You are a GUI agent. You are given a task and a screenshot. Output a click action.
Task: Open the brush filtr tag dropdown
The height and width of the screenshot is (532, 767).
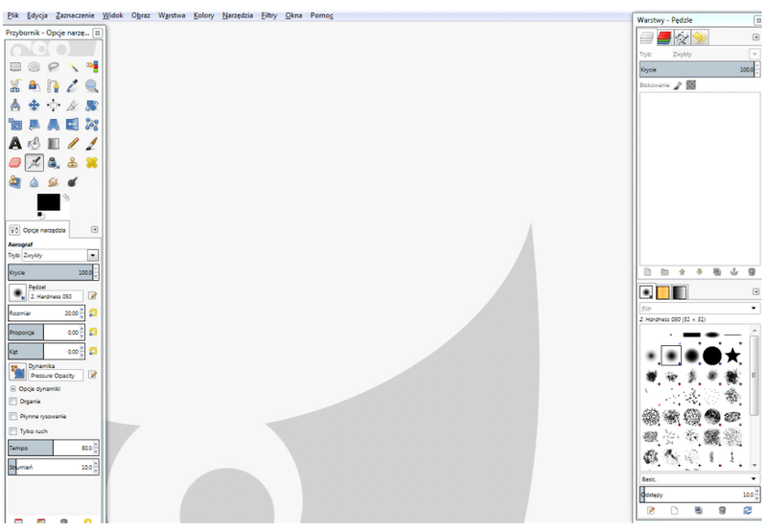pos(754,308)
